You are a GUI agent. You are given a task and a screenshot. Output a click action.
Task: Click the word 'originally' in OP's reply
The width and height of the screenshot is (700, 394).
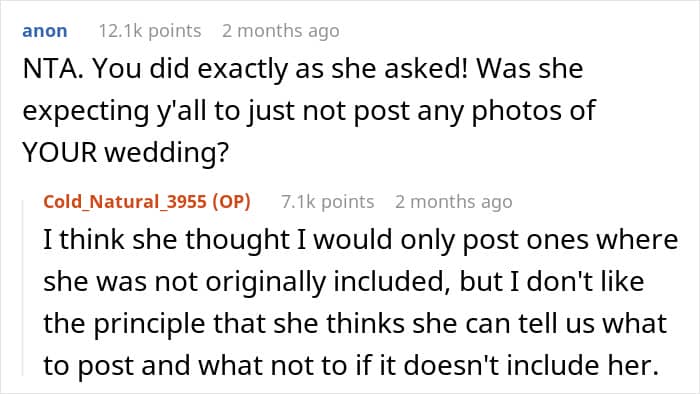[266, 282]
